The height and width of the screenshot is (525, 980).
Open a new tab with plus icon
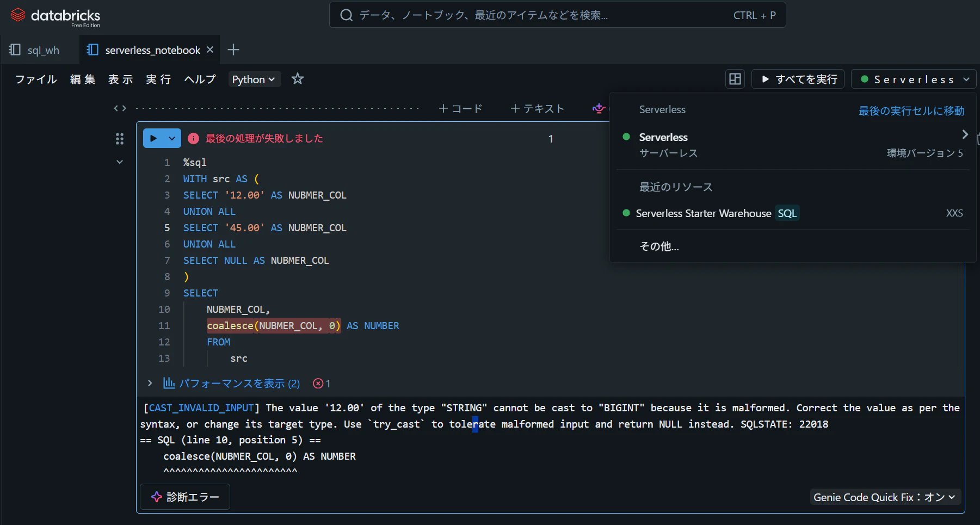click(x=233, y=50)
